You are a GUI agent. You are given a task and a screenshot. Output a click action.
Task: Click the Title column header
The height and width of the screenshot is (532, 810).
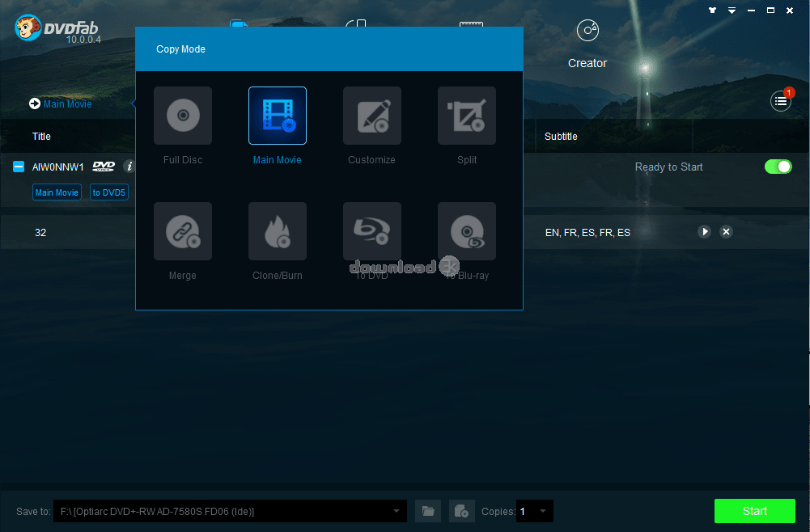coord(41,136)
